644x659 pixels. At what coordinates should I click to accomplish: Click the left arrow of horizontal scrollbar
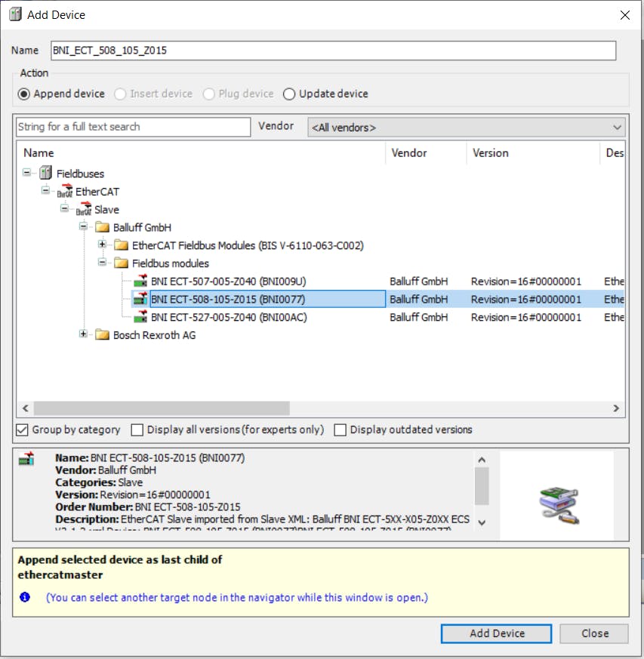coord(26,408)
